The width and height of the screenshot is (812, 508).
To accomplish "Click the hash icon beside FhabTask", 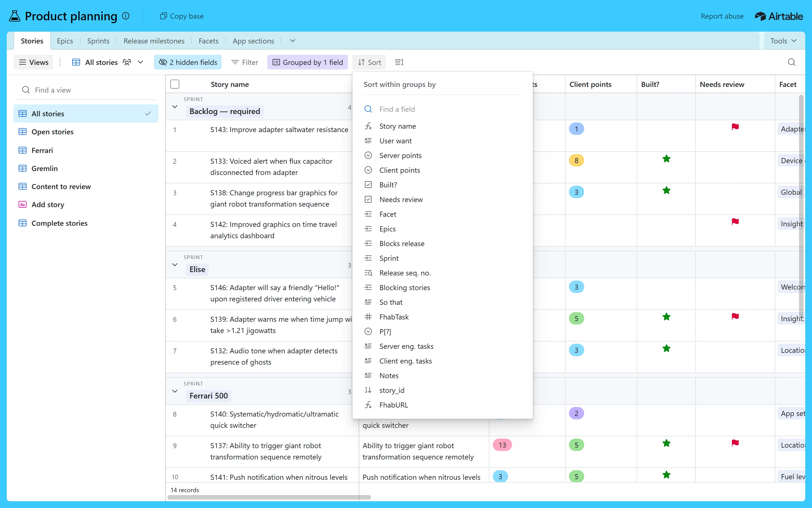I will tap(368, 316).
